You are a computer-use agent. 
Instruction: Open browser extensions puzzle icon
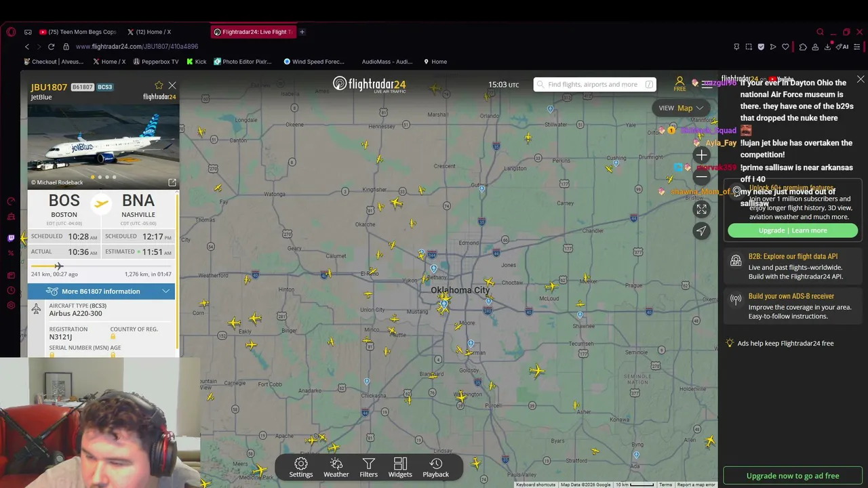click(x=803, y=47)
